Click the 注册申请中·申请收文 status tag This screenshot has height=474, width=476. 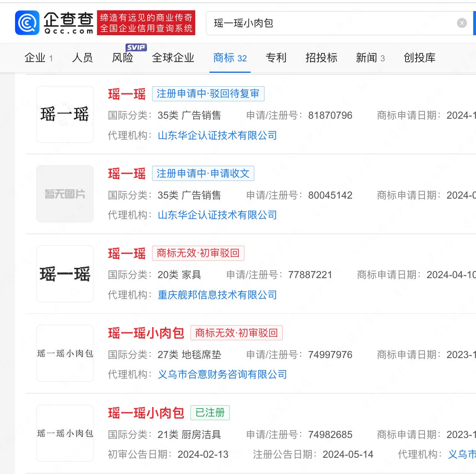click(x=203, y=173)
